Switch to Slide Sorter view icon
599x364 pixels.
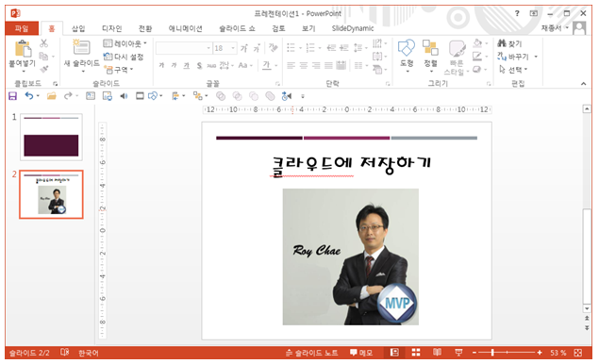416,353
